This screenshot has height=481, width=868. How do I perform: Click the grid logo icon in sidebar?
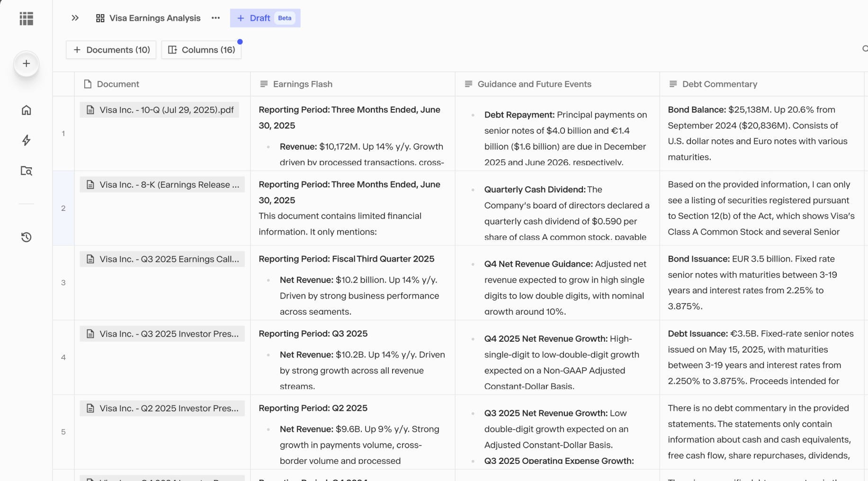coord(27,18)
